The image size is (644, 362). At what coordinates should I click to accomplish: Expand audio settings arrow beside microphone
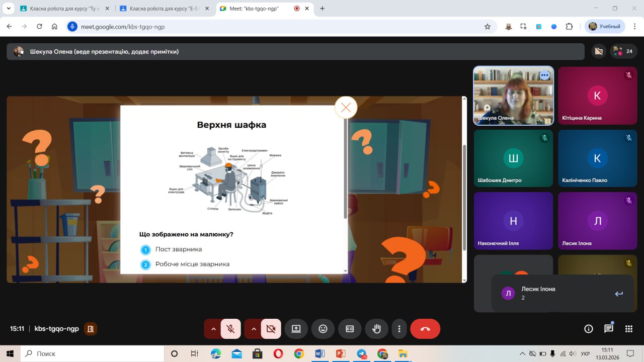(x=213, y=329)
